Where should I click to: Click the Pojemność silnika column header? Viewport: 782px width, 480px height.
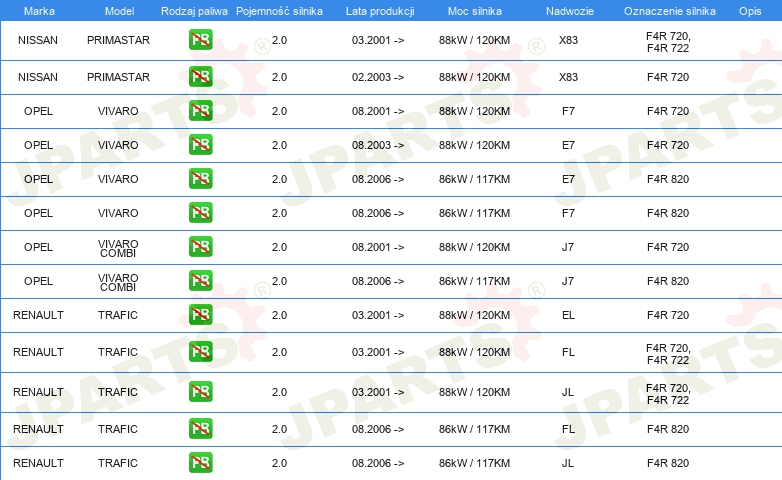point(279,11)
